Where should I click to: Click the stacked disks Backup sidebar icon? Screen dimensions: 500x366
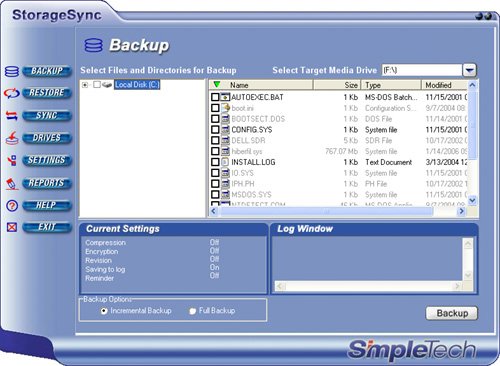12,71
